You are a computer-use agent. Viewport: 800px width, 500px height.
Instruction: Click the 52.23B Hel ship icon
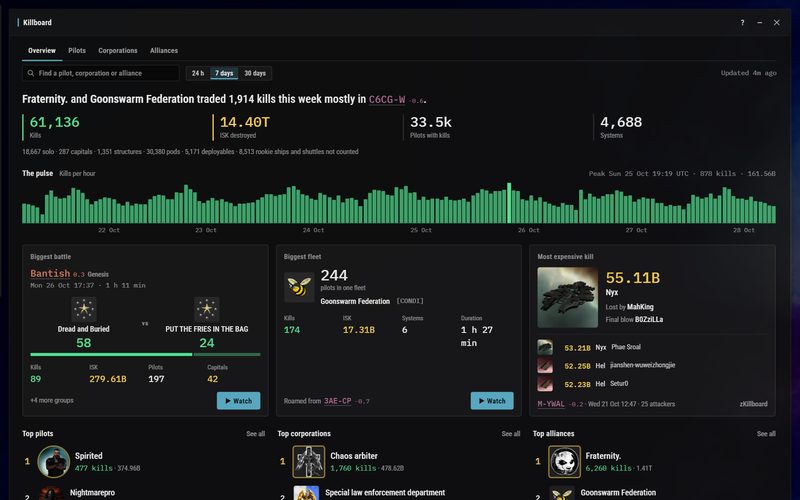coord(545,384)
